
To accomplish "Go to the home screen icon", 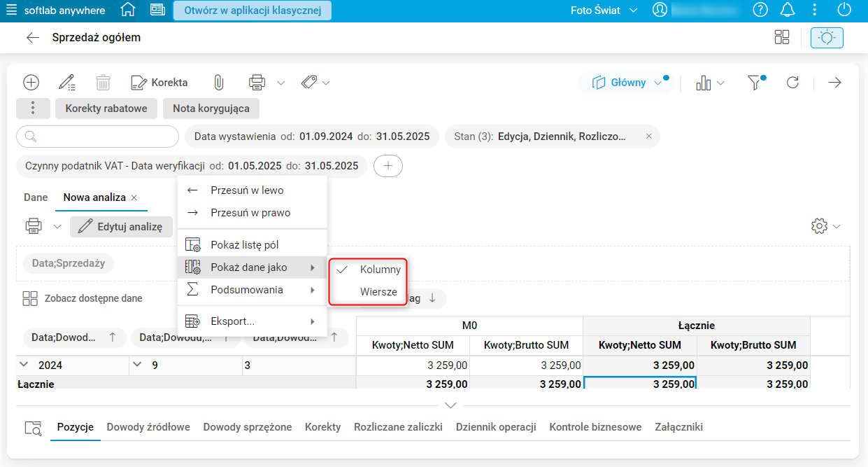I will pos(128,11).
